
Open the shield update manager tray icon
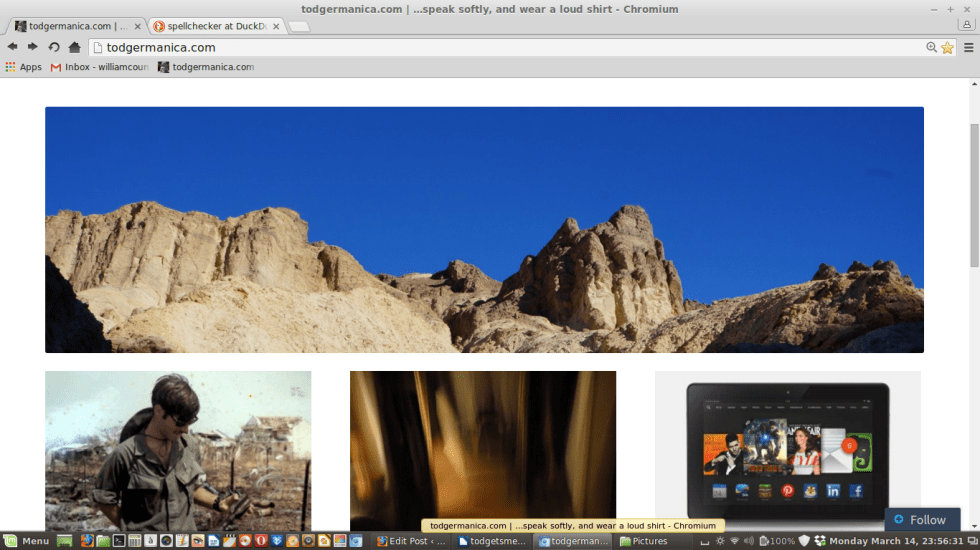804,541
